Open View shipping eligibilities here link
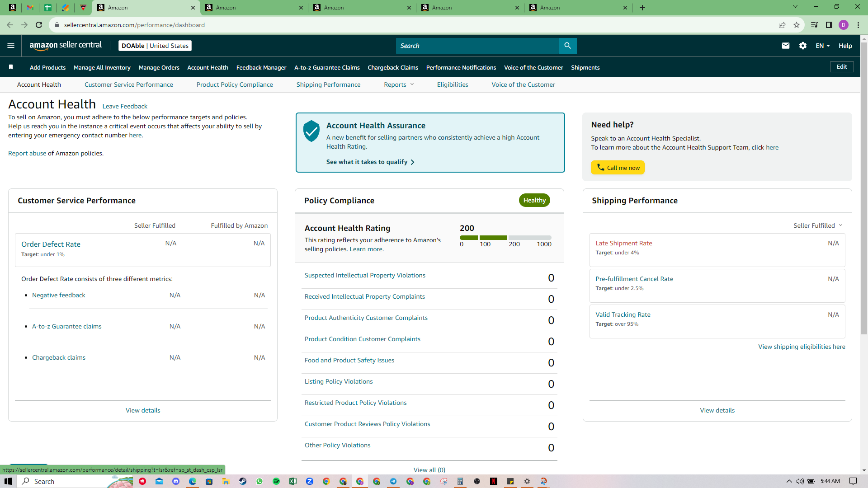This screenshot has width=868, height=488. pyautogui.click(x=802, y=347)
